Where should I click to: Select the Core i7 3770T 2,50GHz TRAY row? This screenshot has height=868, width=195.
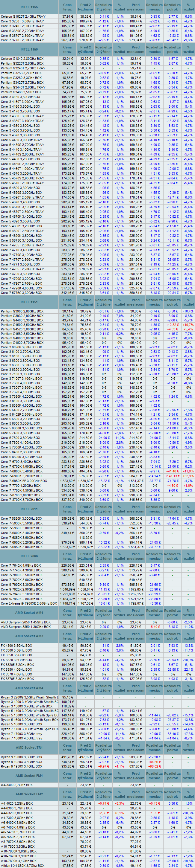pos(98,40)
